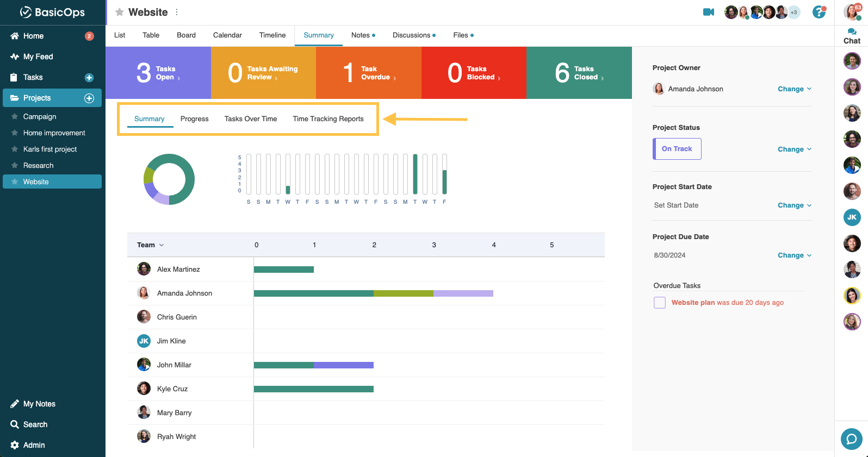Open Chat panel in right sidebar
Viewport: 868px width, 457px height.
(852, 36)
